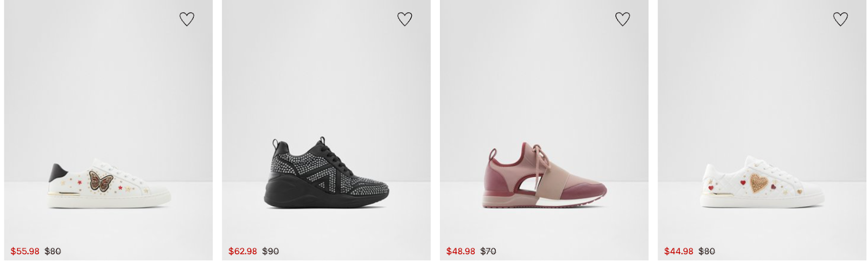Click the $55.98 sale price
The image size is (868, 262).
click(25, 251)
